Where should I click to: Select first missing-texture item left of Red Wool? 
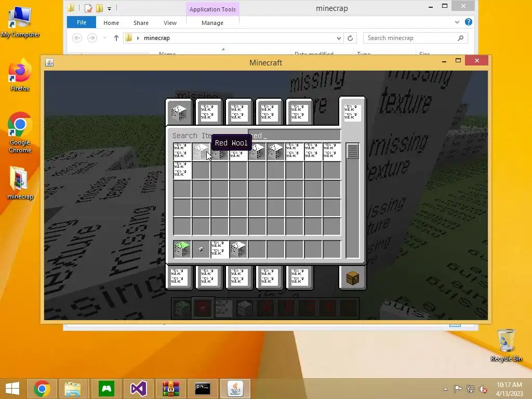[x=182, y=151]
